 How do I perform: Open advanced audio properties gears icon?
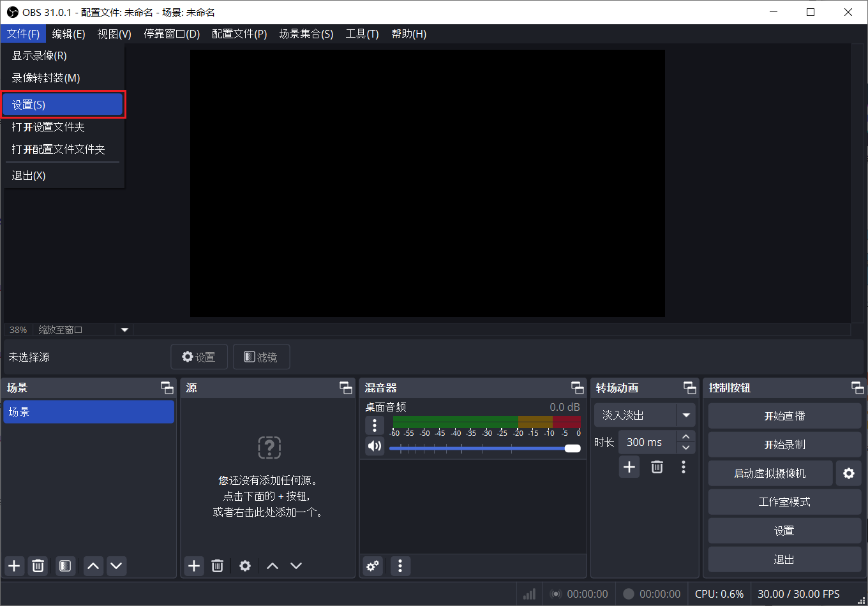(373, 566)
